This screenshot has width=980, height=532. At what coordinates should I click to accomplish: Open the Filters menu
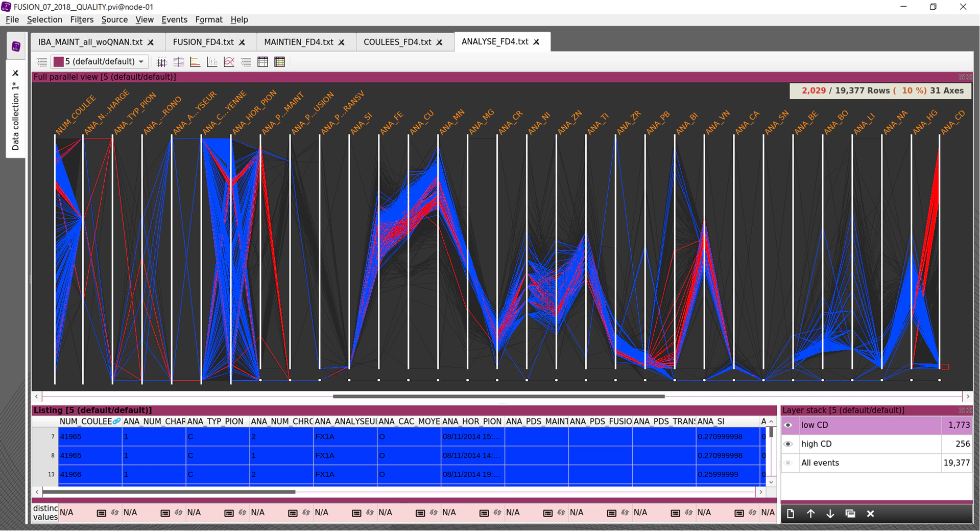pos(82,19)
